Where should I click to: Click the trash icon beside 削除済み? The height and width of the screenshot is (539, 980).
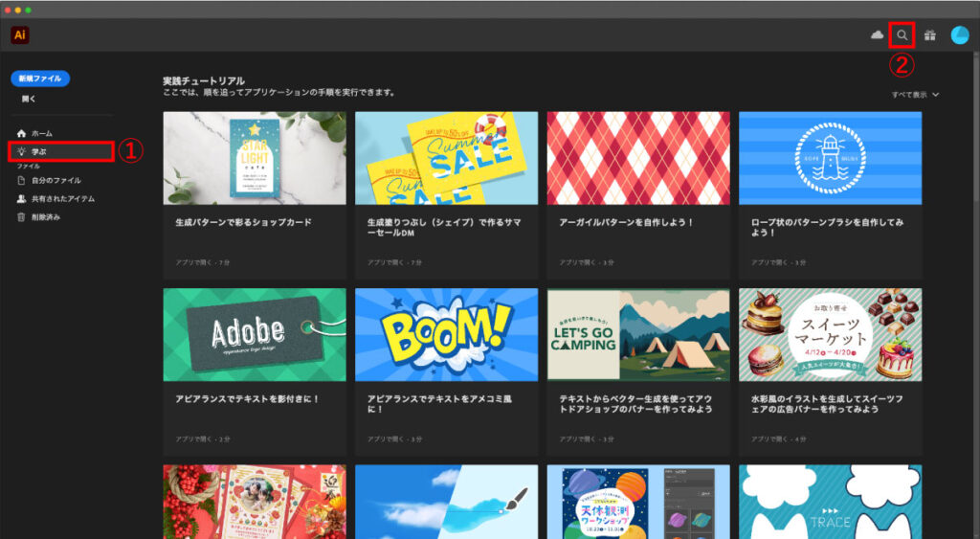click(x=21, y=217)
